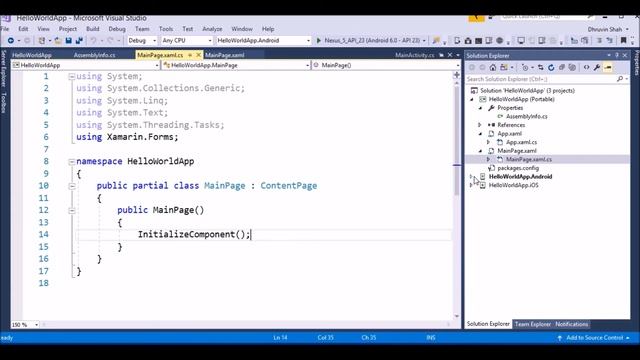Open the Debug menu
The image size is (640, 360).
click(x=117, y=29)
